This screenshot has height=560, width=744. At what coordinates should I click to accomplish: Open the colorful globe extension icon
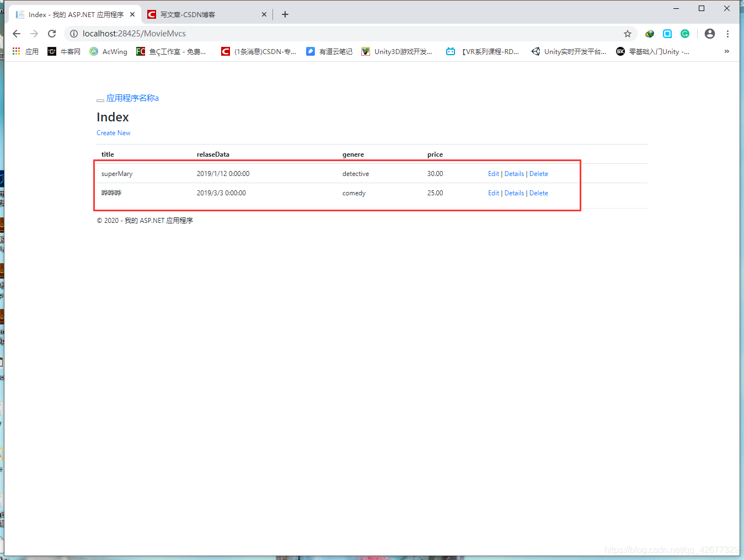(650, 34)
